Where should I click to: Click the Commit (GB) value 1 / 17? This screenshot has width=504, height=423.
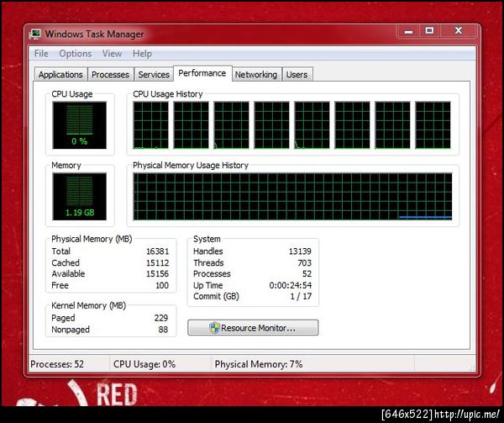[x=301, y=296]
